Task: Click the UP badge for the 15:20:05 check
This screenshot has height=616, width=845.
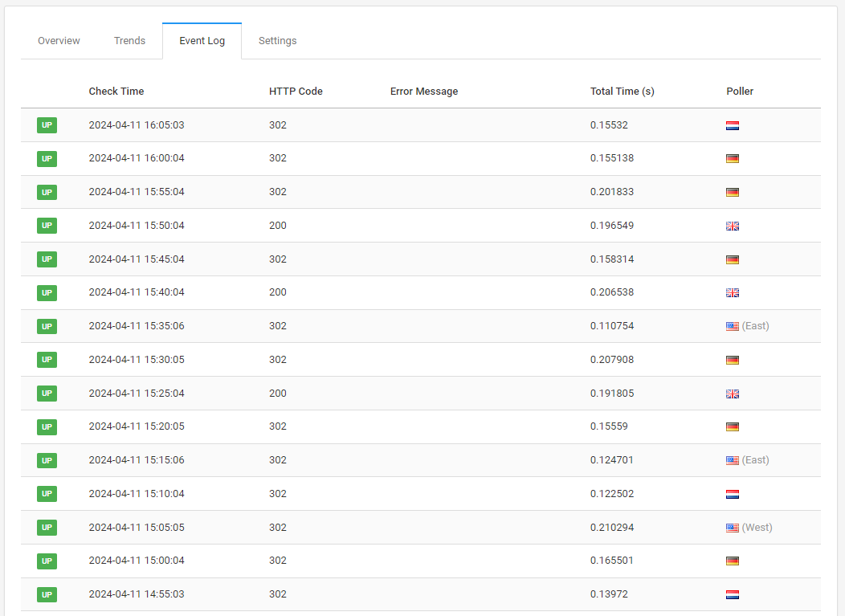Action: tap(47, 426)
